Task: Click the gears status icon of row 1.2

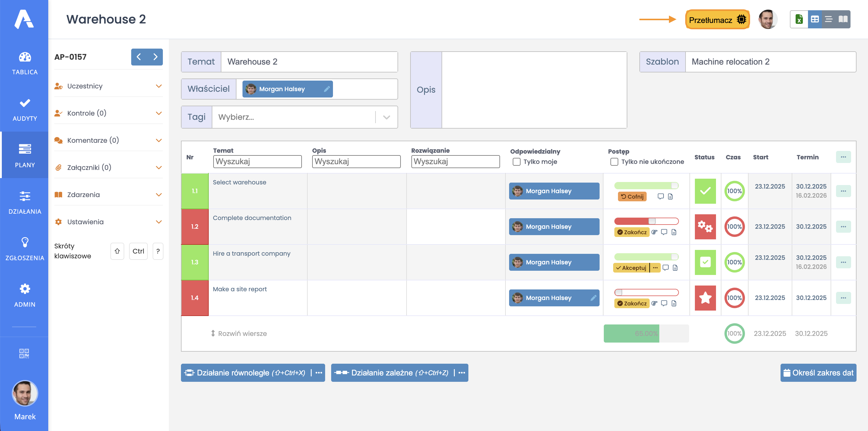Action: pyautogui.click(x=705, y=227)
